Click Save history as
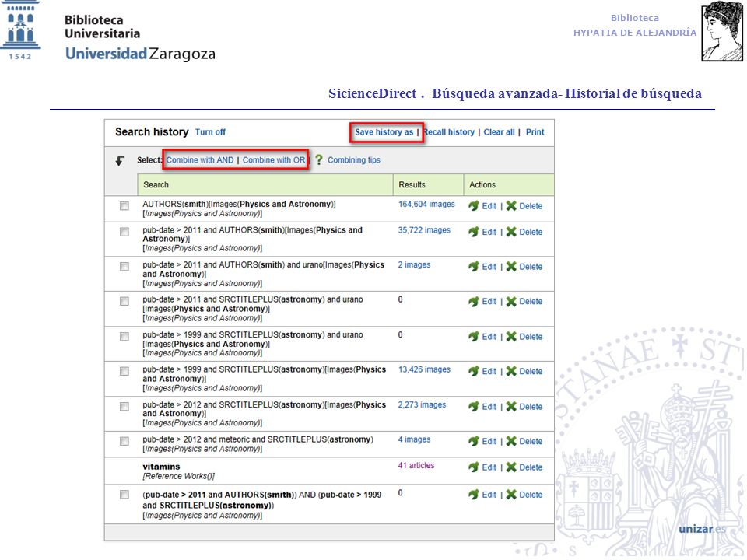This screenshot has height=560, width=747. 384,132
